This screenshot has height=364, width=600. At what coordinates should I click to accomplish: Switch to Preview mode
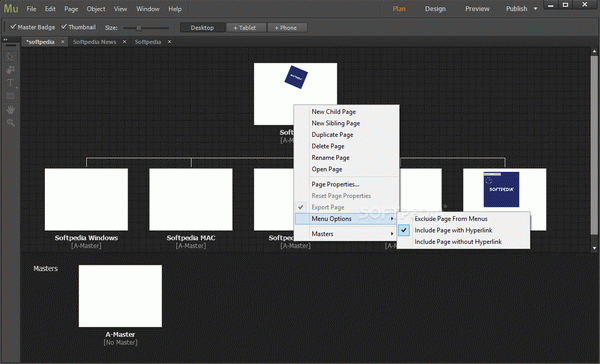click(x=477, y=9)
